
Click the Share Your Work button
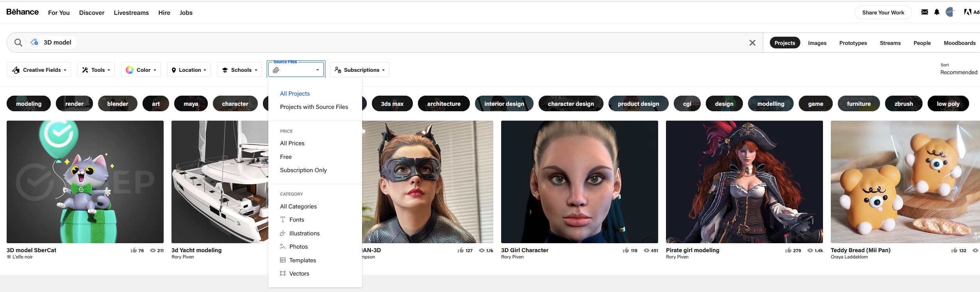pyautogui.click(x=883, y=12)
